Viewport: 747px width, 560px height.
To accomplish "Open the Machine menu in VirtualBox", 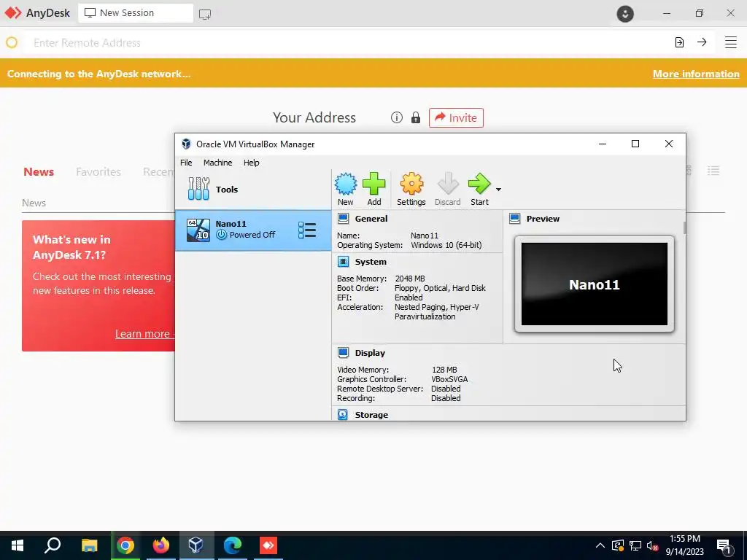I will (217, 163).
